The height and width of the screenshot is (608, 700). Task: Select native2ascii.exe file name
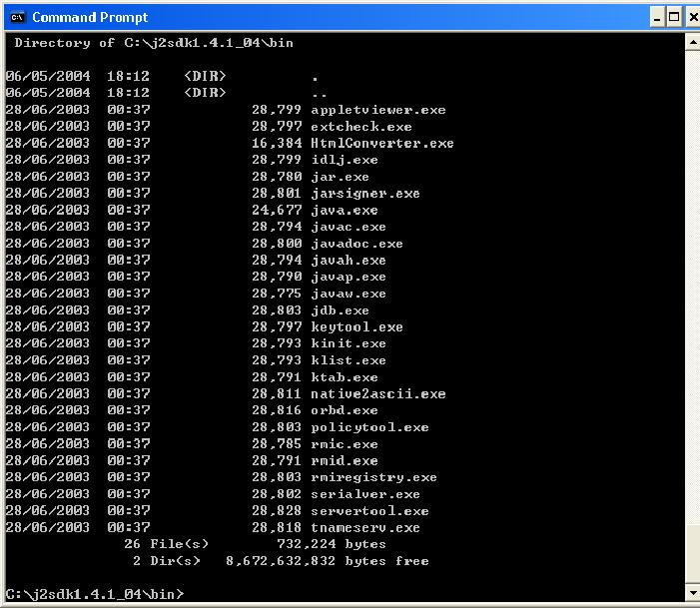tap(378, 393)
